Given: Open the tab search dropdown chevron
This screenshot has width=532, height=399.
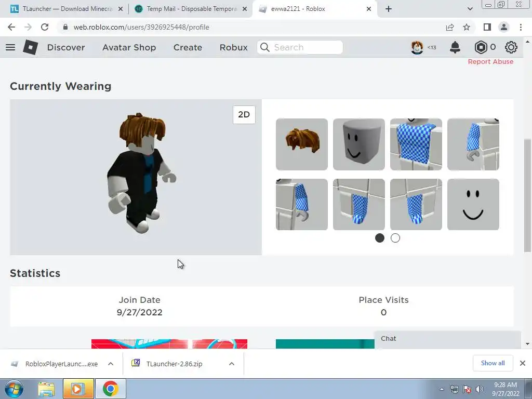Looking at the screenshot, I should [470, 9].
